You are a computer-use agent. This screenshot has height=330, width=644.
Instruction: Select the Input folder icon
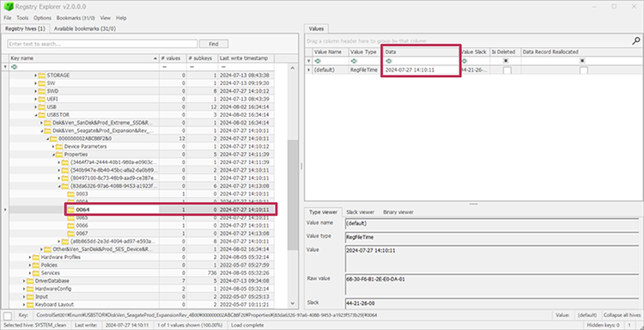[x=30, y=296]
